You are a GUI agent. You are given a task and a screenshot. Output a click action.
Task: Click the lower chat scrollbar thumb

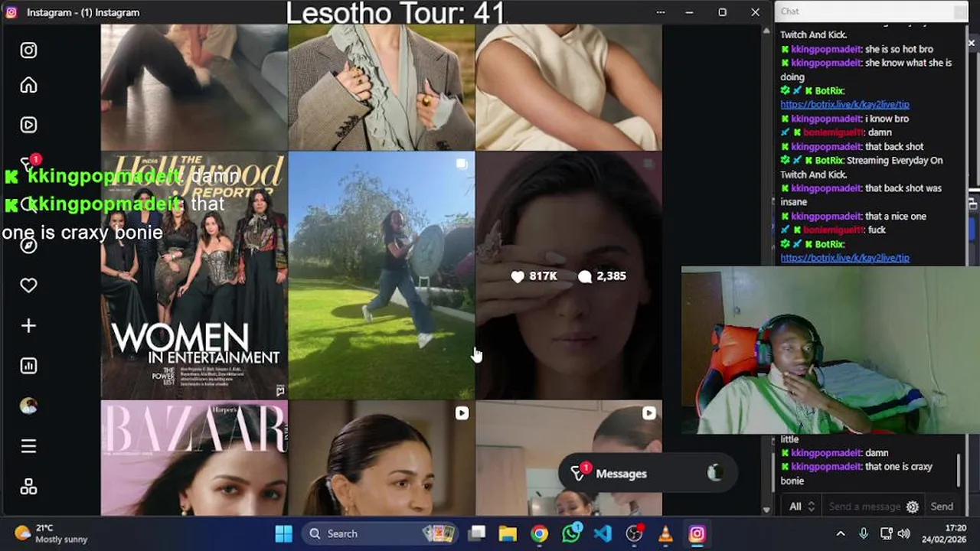[959, 470]
